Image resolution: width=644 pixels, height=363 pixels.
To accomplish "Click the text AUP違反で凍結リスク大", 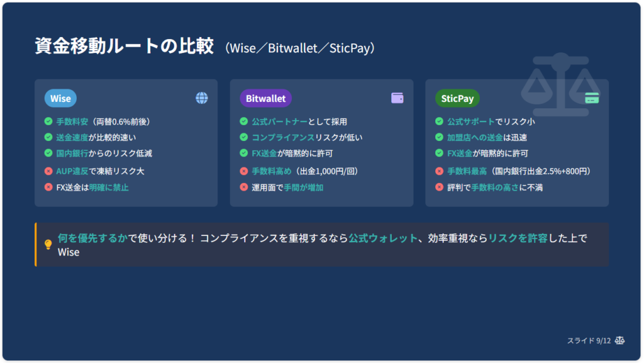I will 100,171.
